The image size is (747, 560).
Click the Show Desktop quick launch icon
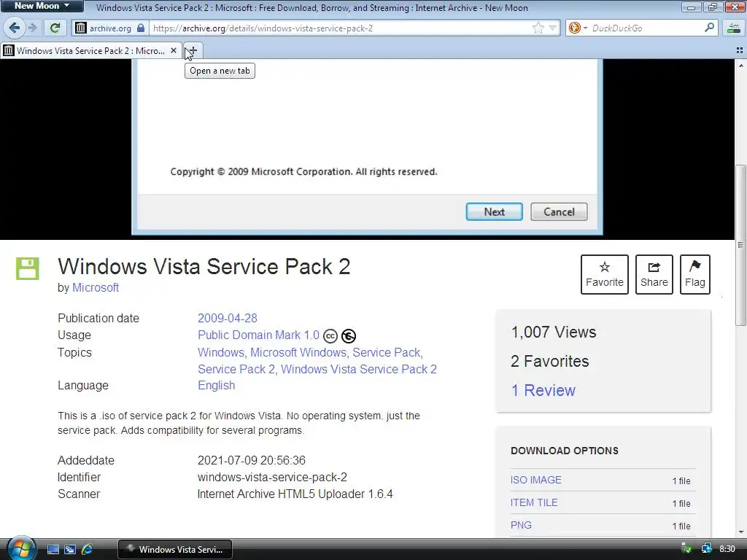53,550
